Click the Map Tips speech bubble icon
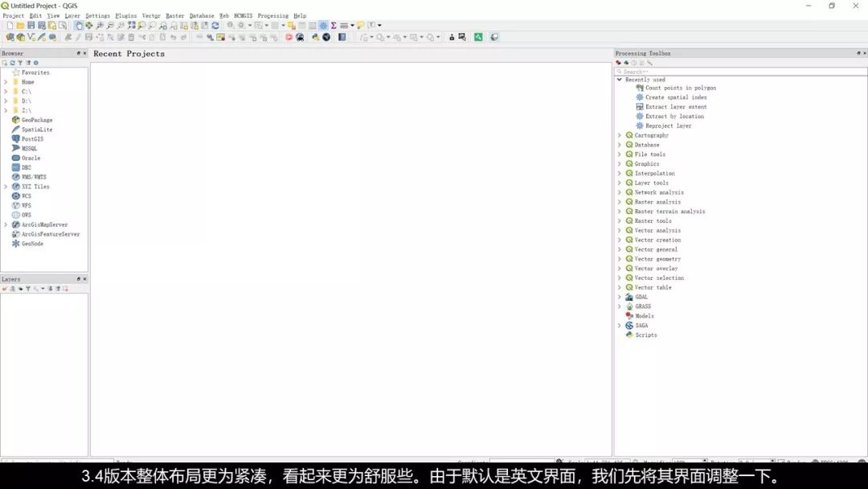 click(x=361, y=26)
